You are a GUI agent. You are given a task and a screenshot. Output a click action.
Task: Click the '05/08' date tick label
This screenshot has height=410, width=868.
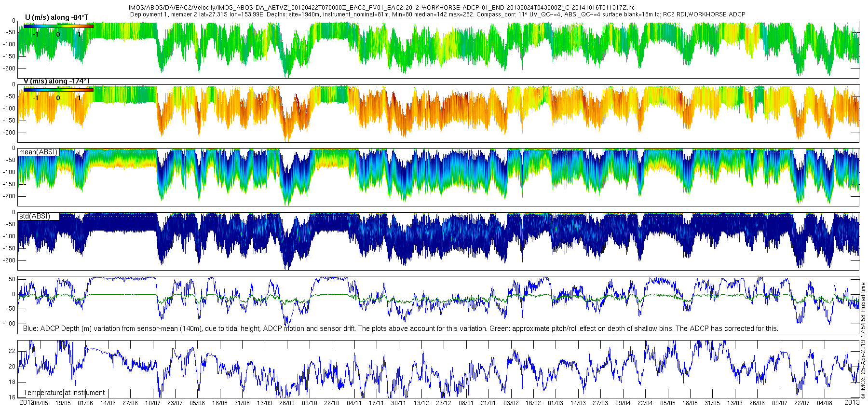[197, 403]
